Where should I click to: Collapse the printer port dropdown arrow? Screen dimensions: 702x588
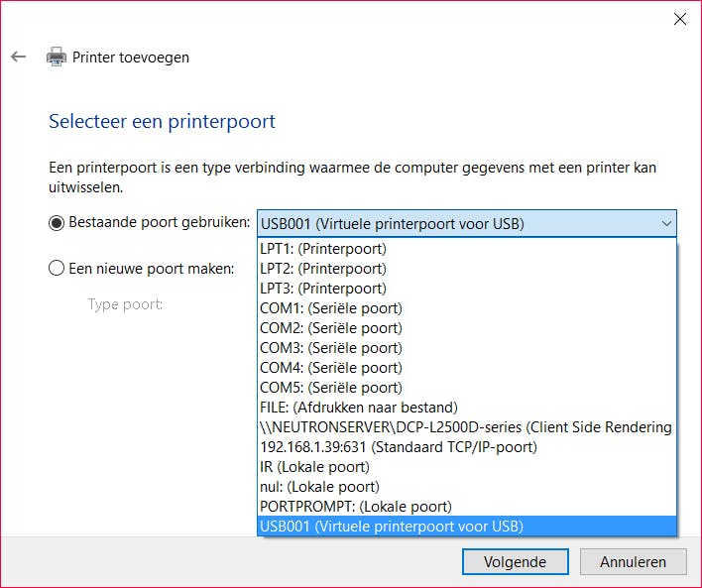pyautogui.click(x=665, y=223)
